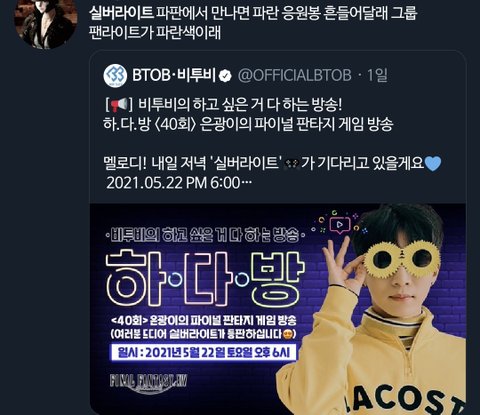Click the date banner 2021년 5월 22일

pyautogui.click(x=203, y=352)
